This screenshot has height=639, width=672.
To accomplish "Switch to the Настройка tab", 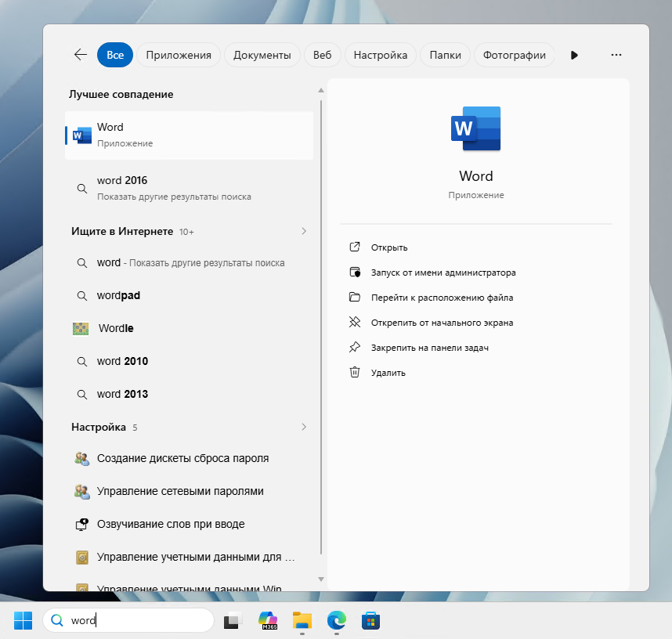I will (x=380, y=55).
